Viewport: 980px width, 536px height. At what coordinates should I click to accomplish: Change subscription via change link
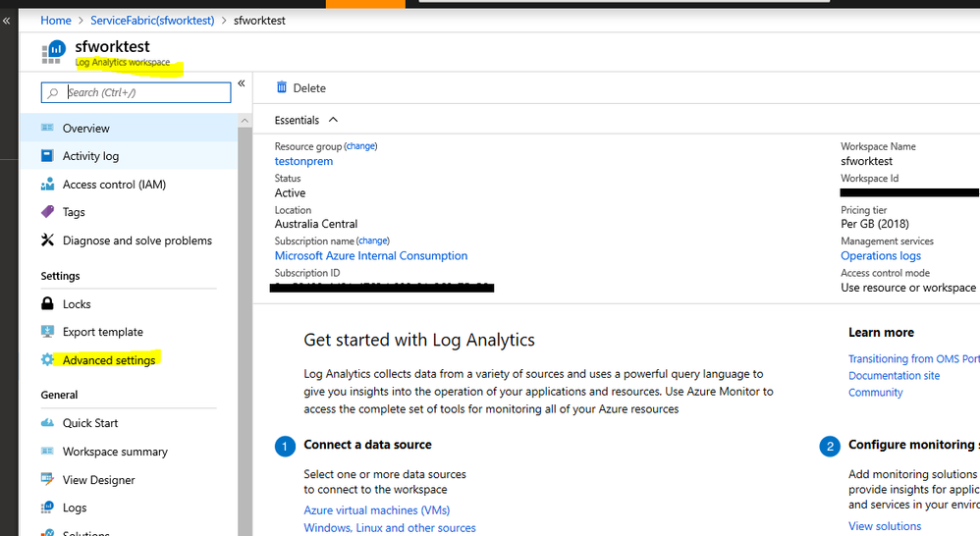[x=373, y=241]
